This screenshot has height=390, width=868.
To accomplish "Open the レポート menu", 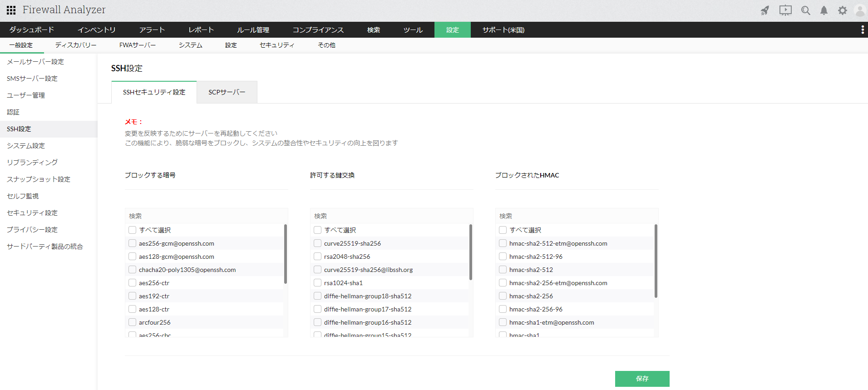I will tap(201, 30).
